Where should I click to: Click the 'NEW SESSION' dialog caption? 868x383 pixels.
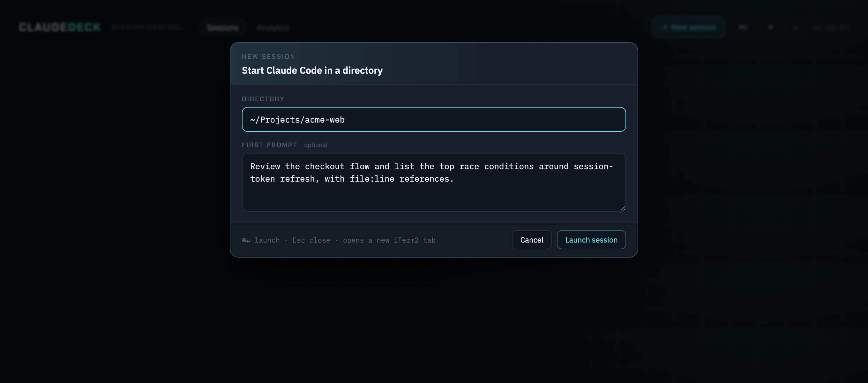point(269,56)
